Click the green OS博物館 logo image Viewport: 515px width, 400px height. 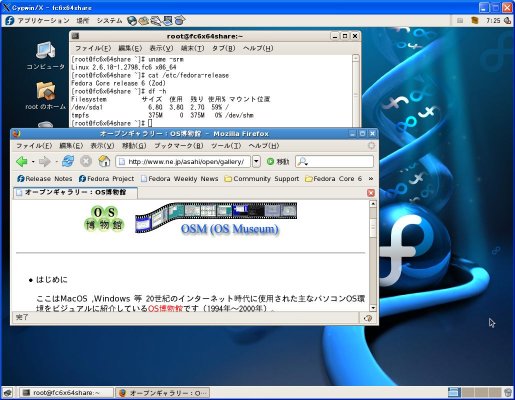[x=104, y=218]
